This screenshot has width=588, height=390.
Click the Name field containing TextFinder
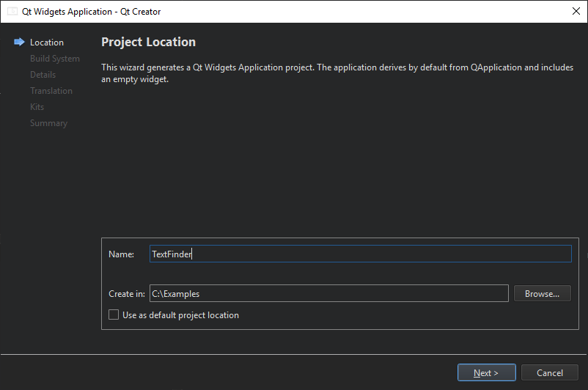pyautogui.click(x=359, y=254)
